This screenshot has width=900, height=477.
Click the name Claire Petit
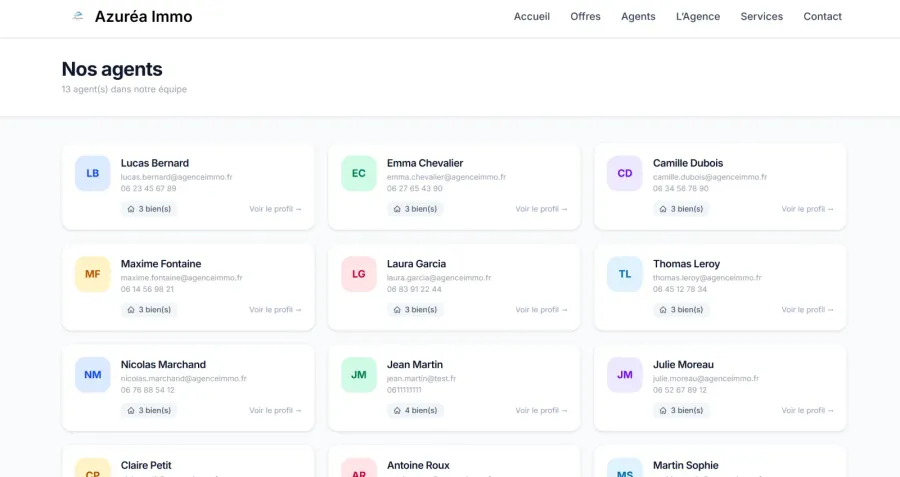point(146,466)
